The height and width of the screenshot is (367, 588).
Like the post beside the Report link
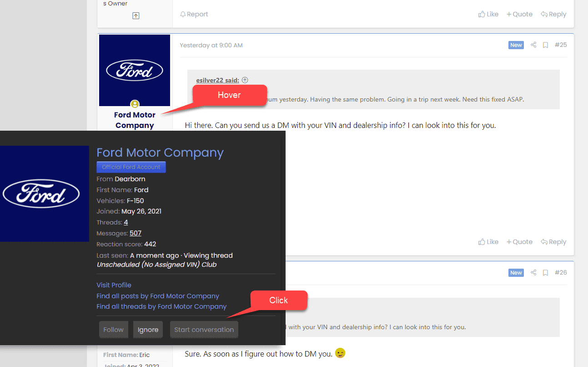(x=488, y=14)
